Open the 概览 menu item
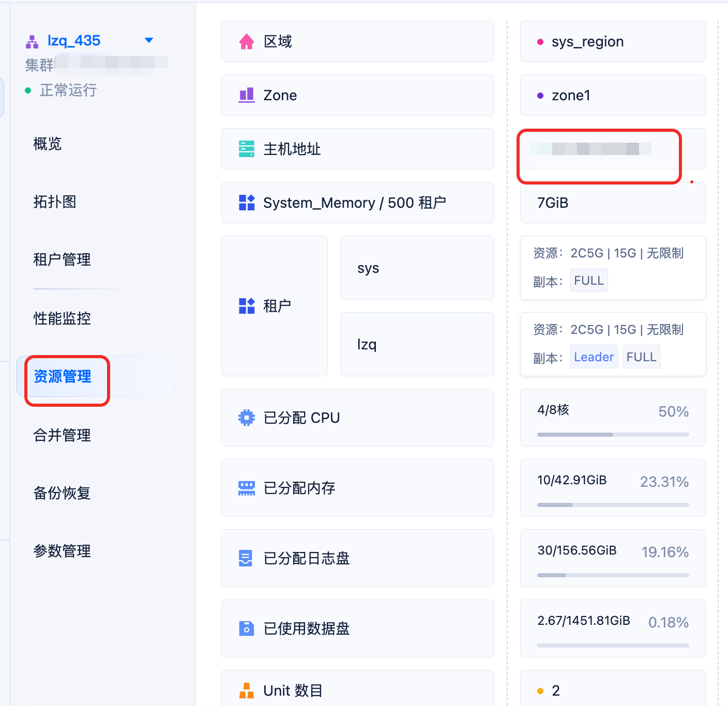The height and width of the screenshot is (706, 728). 48,144
